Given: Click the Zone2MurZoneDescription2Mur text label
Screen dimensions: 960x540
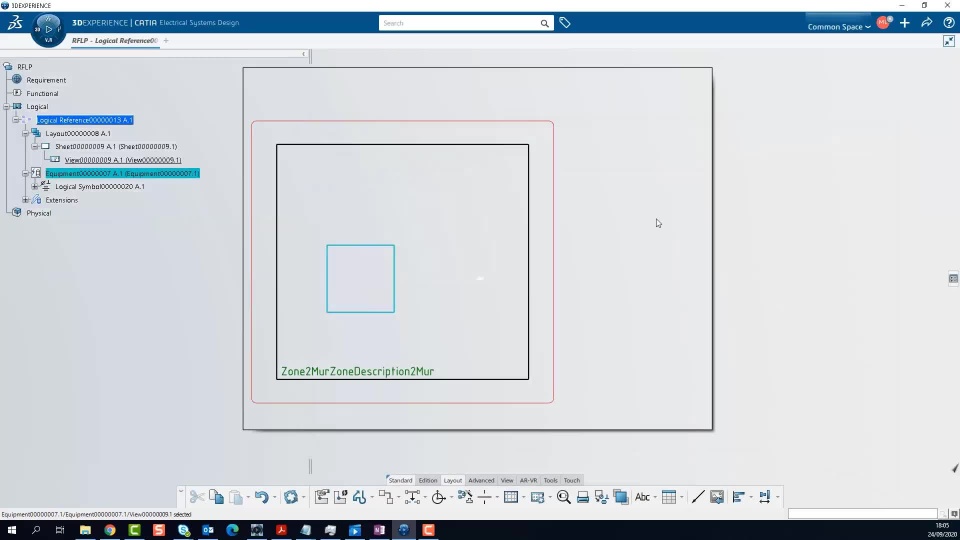Looking at the screenshot, I should click(x=358, y=372).
